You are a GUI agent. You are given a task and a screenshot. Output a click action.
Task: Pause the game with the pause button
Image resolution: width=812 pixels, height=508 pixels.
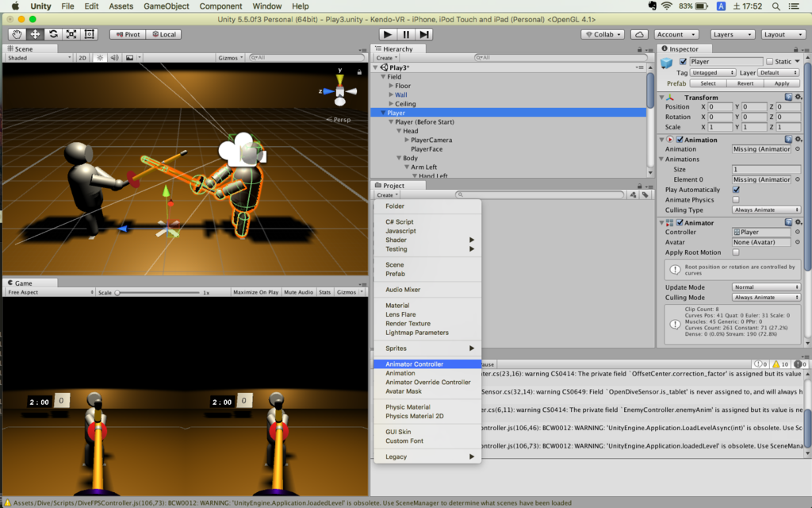click(405, 34)
